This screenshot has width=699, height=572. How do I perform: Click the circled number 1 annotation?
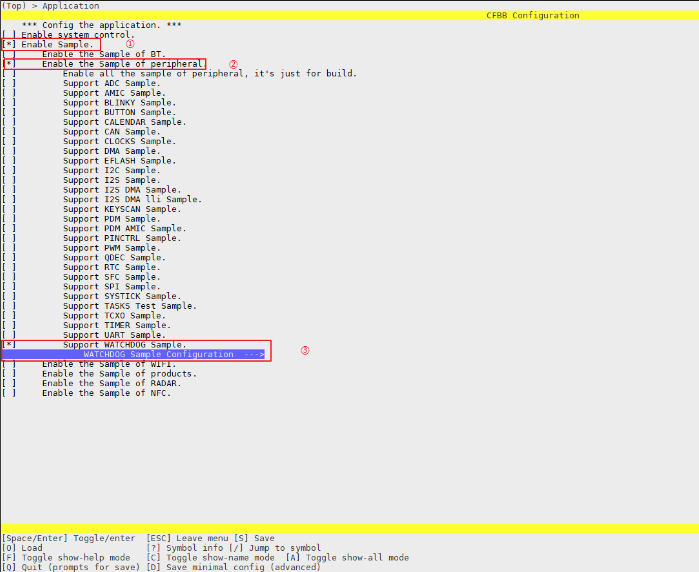[x=129, y=44]
